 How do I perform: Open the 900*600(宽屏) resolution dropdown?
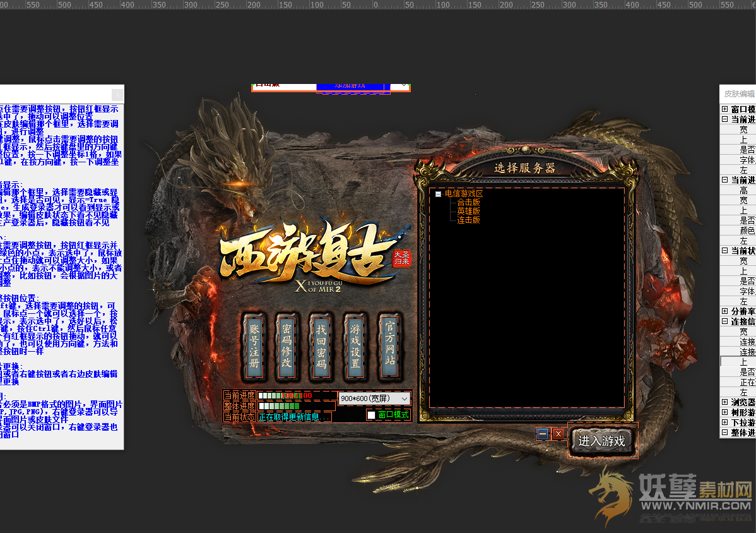click(375, 398)
